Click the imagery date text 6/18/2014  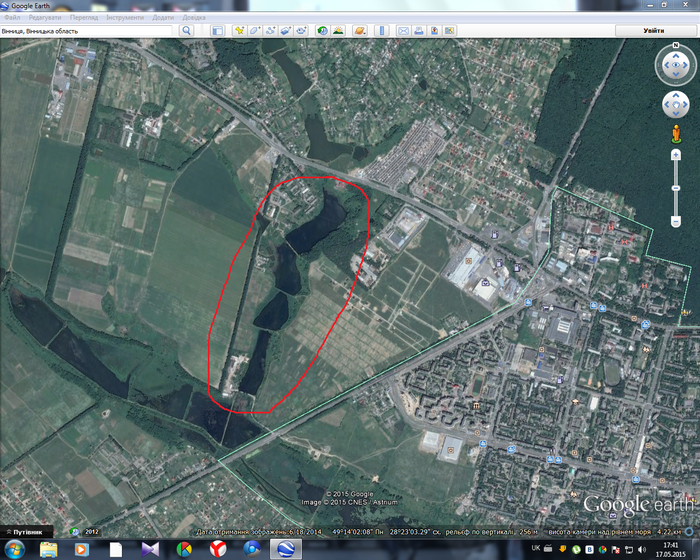point(305,532)
